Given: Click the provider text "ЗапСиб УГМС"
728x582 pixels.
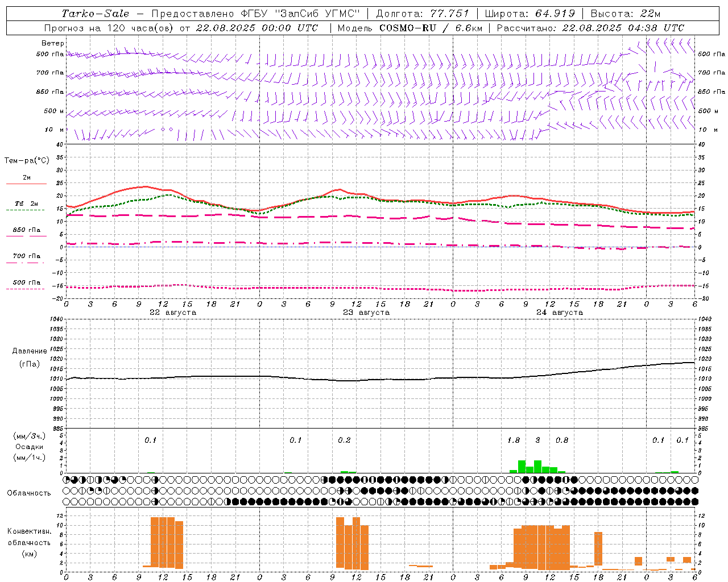Looking at the screenshot, I should pyautogui.click(x=318, y=14).
